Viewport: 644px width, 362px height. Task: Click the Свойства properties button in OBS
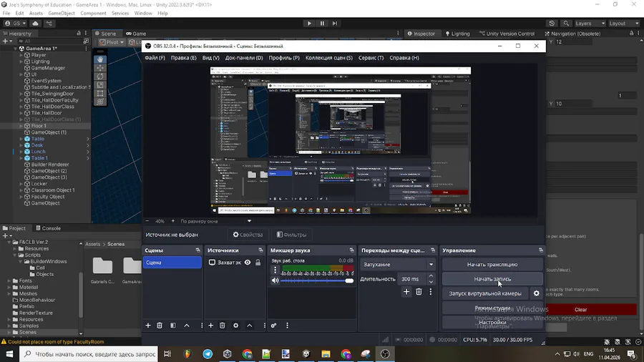click(248, 235)
